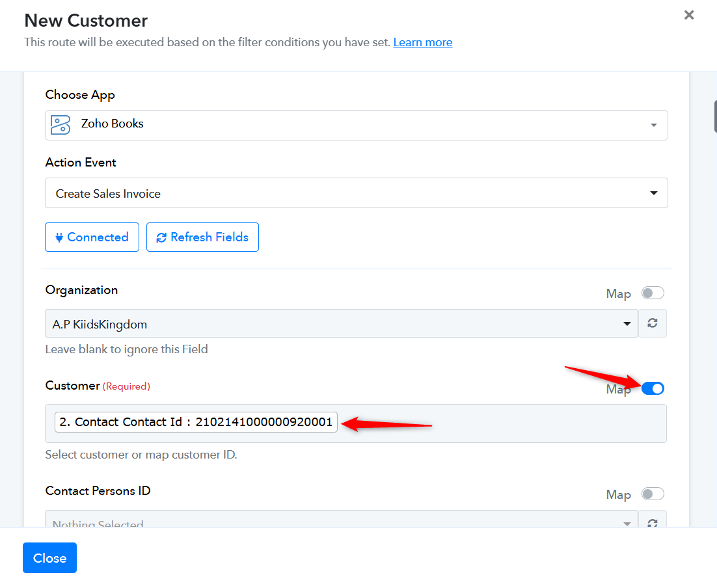Open the Contact Persons ID Nothing Selected dropdown
The image size is (717, 588).
coord(341,520)
